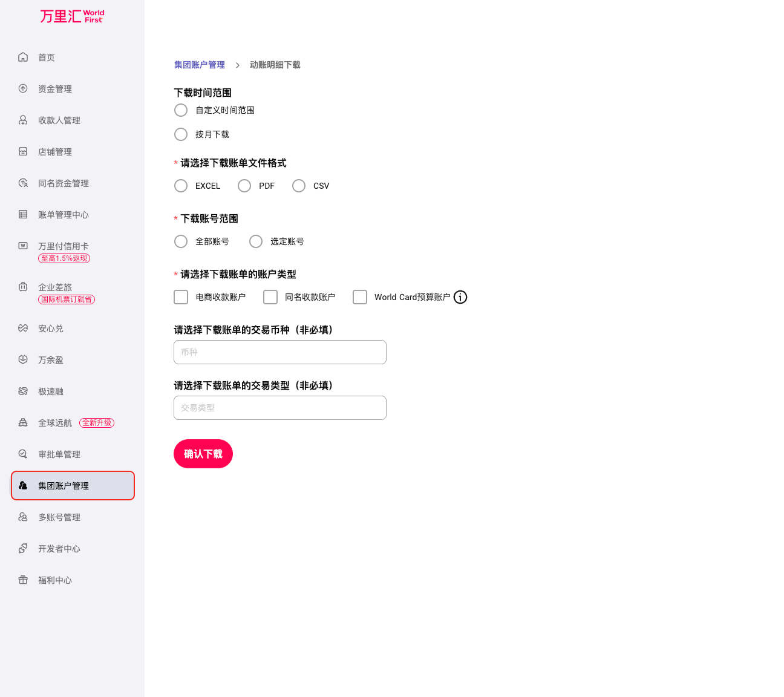
Task: Click the 店铺管理 shop icon
Action: click(x=23, y=151)
